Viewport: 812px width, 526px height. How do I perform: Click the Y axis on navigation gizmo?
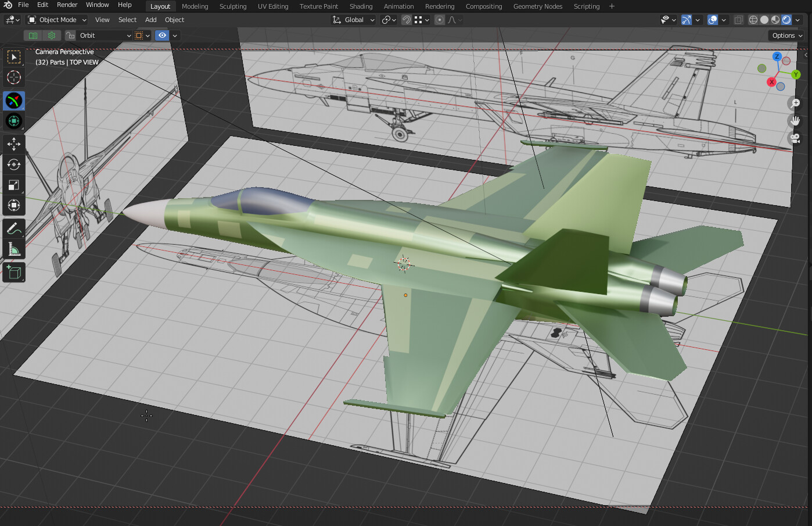point(796,74)
